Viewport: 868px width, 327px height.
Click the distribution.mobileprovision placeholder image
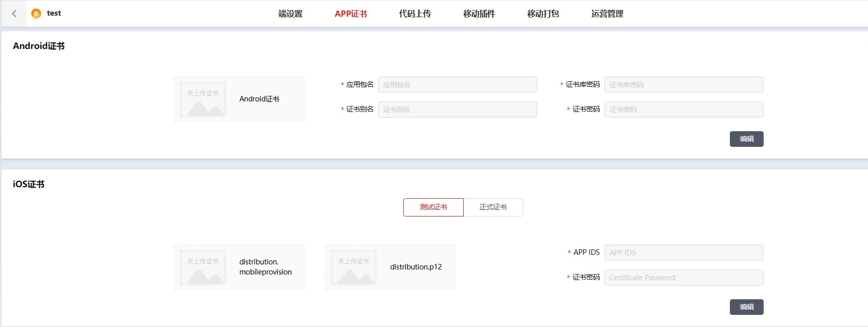pyautogui.click(x=203, y=267)
